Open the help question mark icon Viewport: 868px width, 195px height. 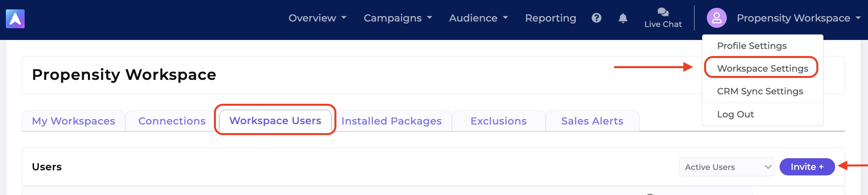[x=597, y=18]
